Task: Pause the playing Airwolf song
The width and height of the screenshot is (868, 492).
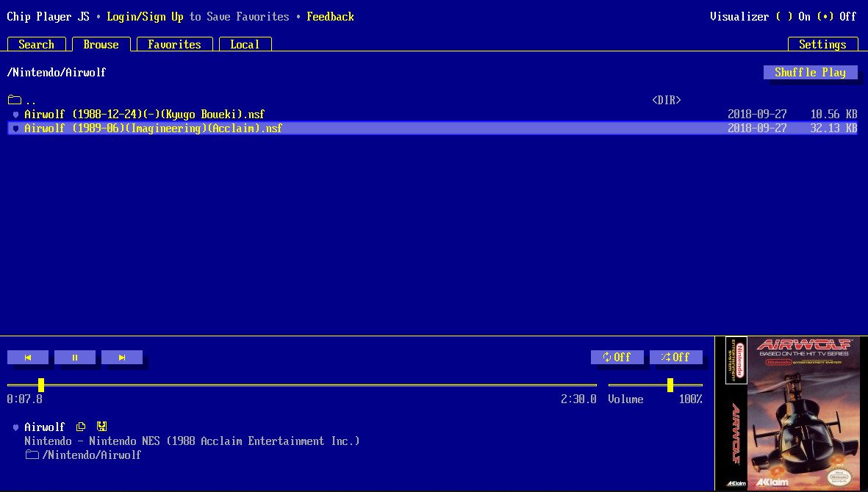Action: [x=75, y=358]
